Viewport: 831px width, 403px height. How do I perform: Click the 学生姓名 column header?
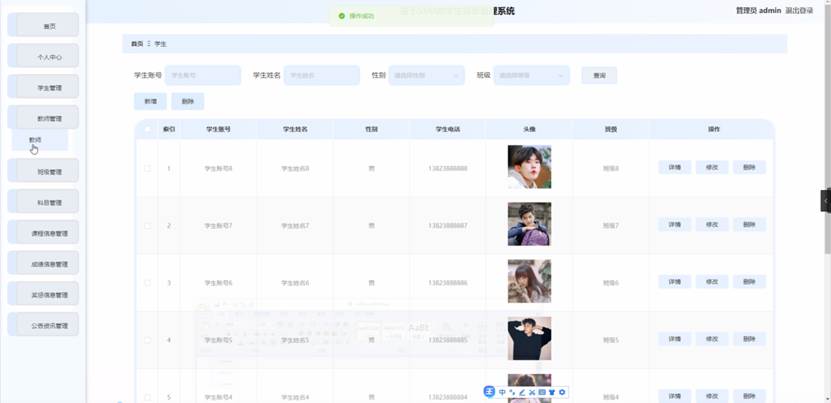[x=295, y=129]
